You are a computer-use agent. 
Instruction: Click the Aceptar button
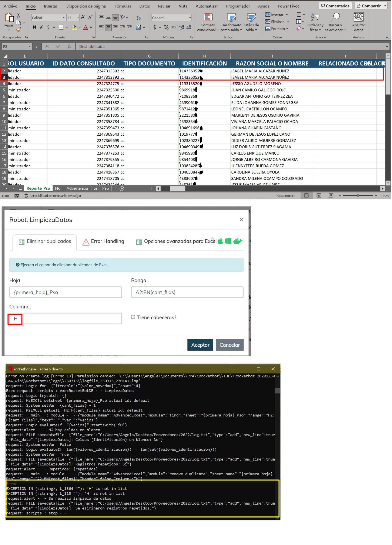200,345
